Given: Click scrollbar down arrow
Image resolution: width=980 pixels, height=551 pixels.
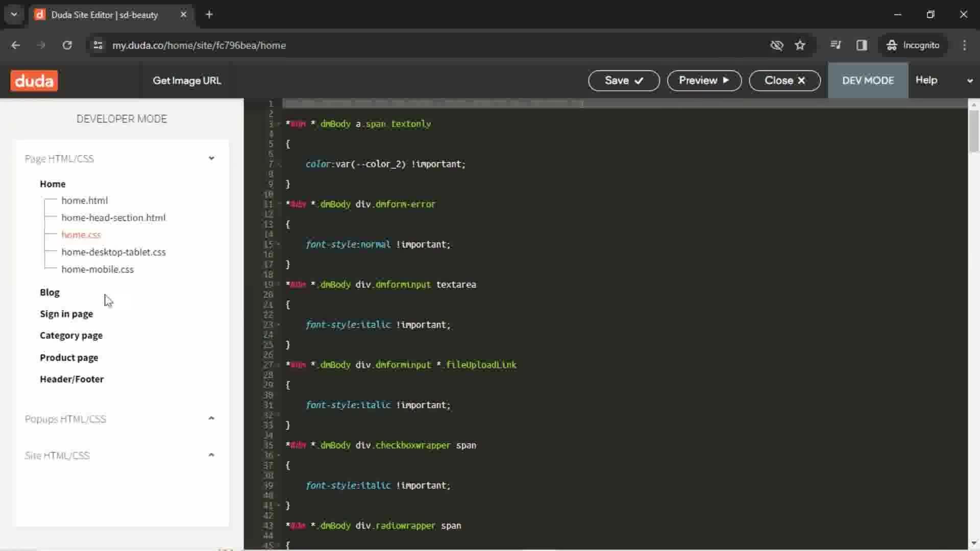Looking at the screenshot, I should click(974, 543).
